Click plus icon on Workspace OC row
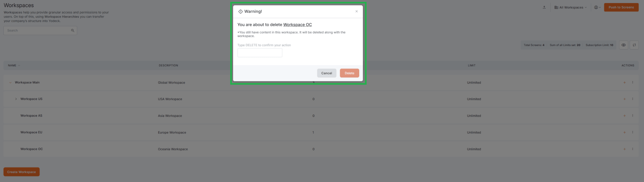This screenshot has width=644, height=182. pos(625,149)
